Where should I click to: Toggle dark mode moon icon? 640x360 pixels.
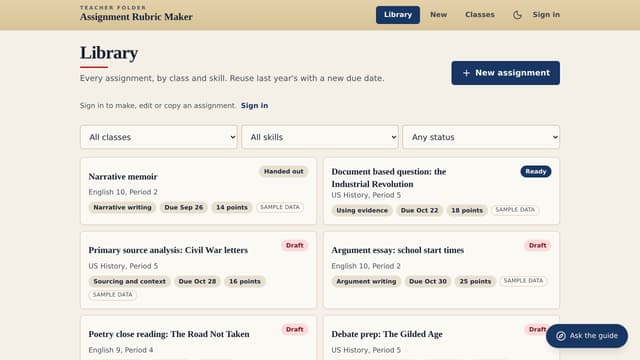(x=517, y=15)
